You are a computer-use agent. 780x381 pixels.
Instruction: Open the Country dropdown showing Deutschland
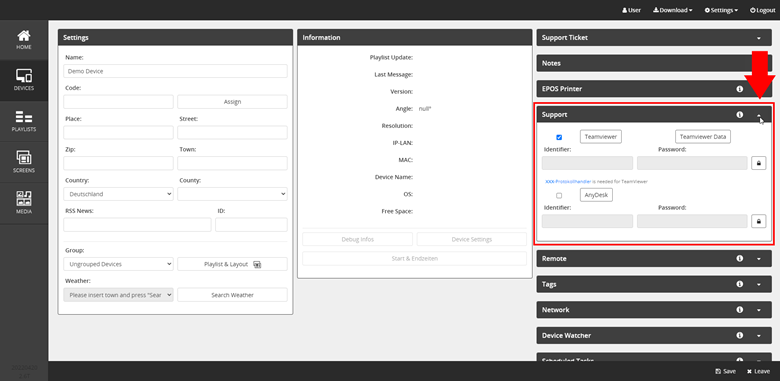pyautogui.click(x=118, y=194)
